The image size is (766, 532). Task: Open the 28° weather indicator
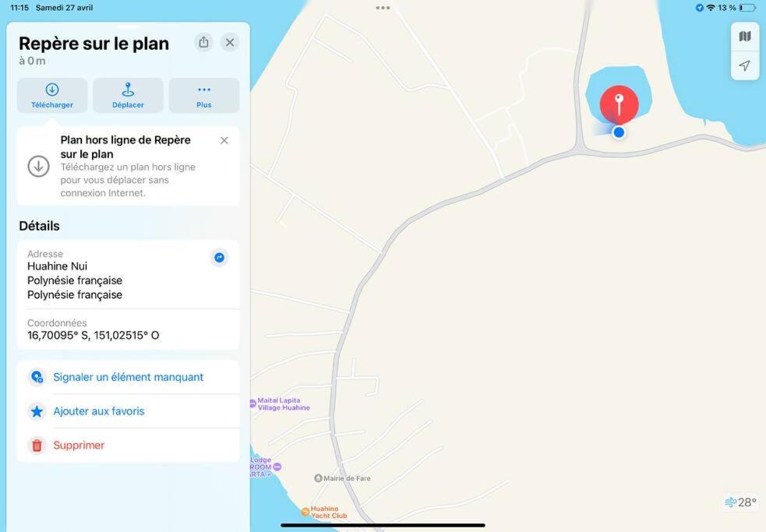pos(740,502)
